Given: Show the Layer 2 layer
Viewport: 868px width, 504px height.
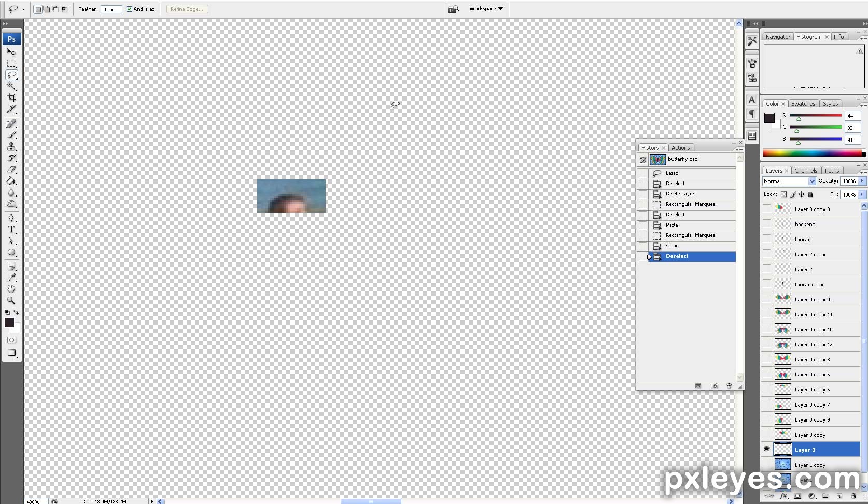Looking at the screenshot, I should [766, 269].
